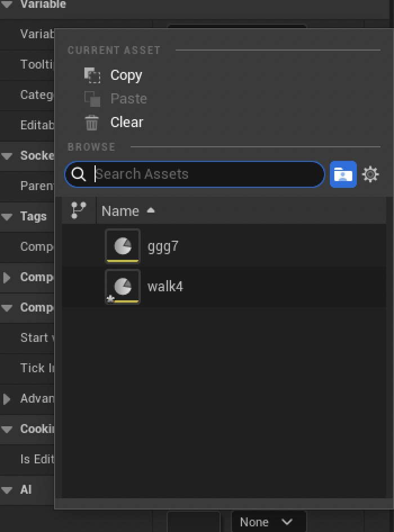Collapse the Sockets section arrow
This screenshot has height=532, width=394.
[x=7, y=156]
